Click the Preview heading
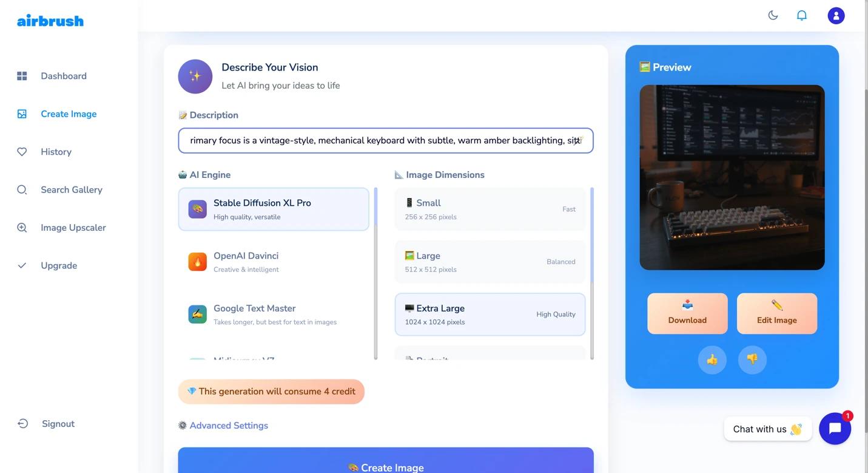868x473 pixels. tap(665, 67)
